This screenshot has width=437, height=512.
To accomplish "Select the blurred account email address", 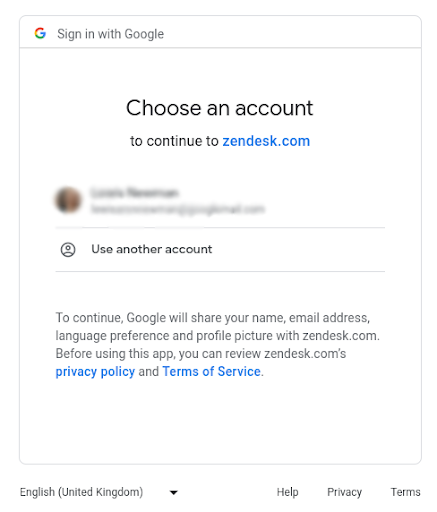I will 178,209.
